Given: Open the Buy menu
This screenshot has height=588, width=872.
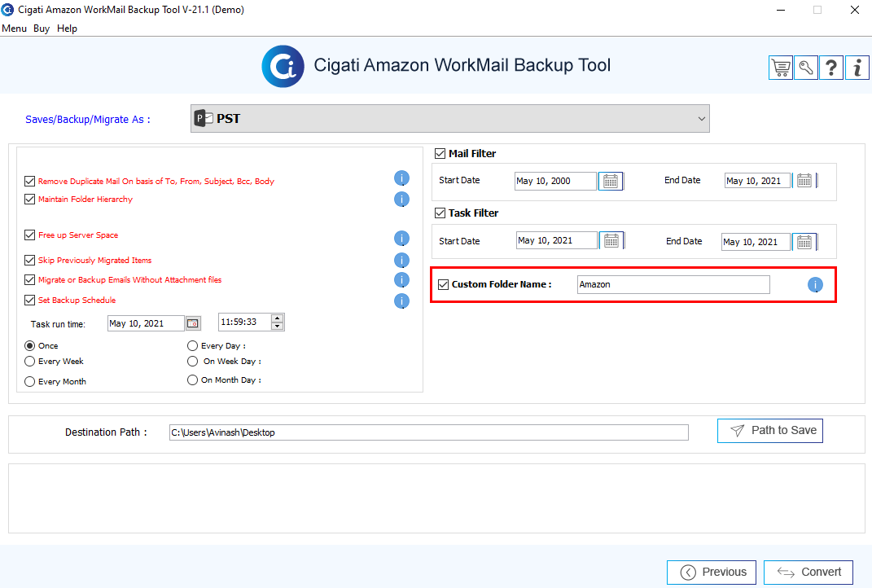Looking at the screenshot, I should [x=42, y=29].
